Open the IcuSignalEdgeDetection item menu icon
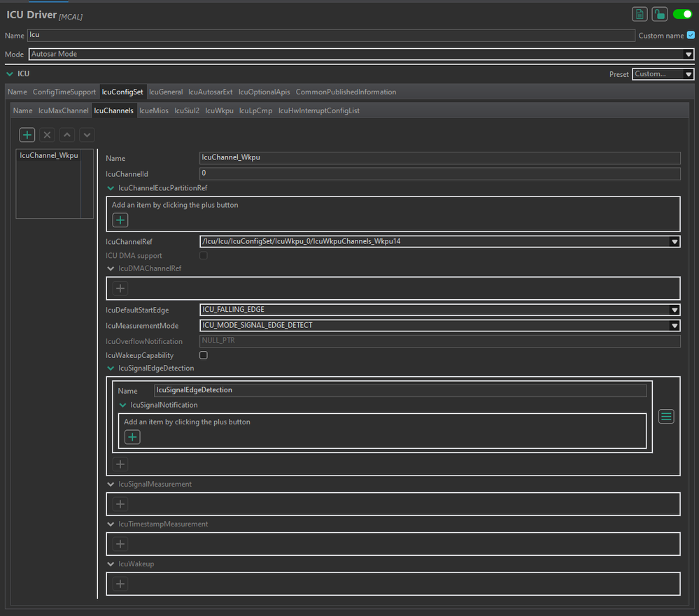This screenshot has width=699, height=616. click(666, 417)
